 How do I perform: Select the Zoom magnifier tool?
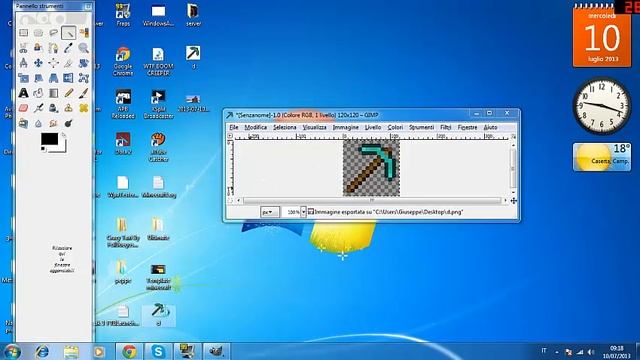(x=84, y=48)
